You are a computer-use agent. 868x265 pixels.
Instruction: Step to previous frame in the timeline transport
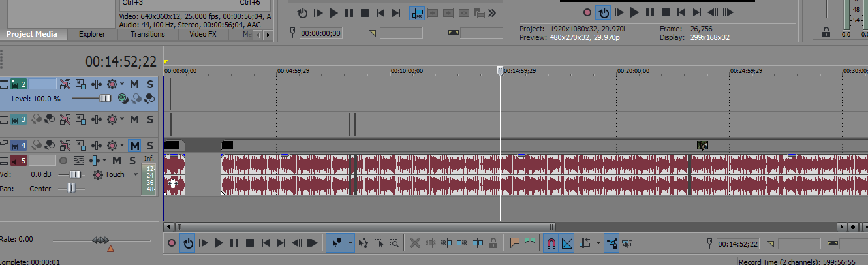click(x=297, y=243)
